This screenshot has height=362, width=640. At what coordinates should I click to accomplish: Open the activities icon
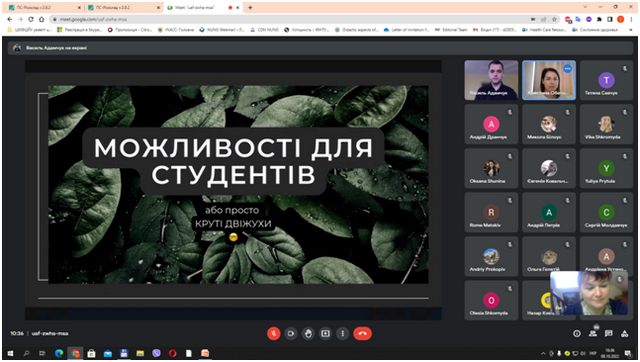pyautogui.click(x=624, y=333)
